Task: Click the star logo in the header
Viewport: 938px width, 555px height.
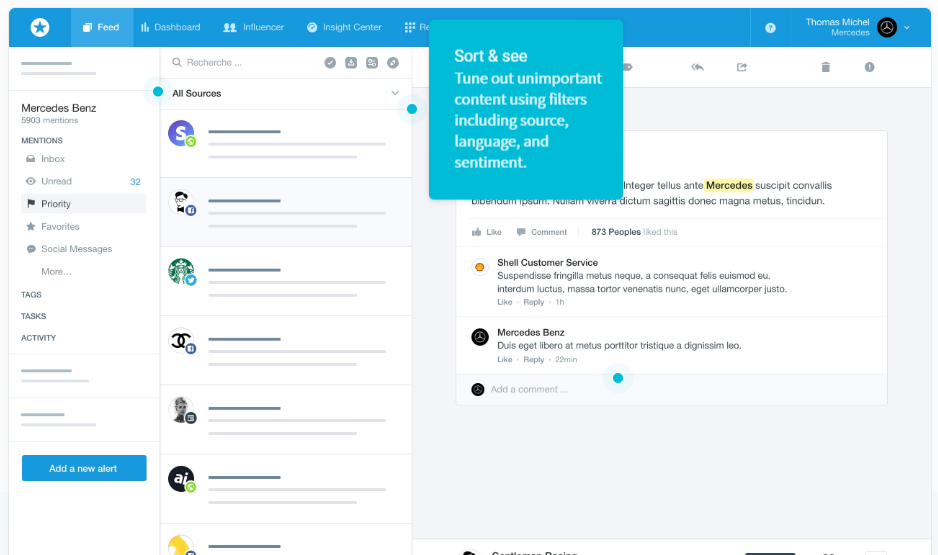Action: pos(40,27)
